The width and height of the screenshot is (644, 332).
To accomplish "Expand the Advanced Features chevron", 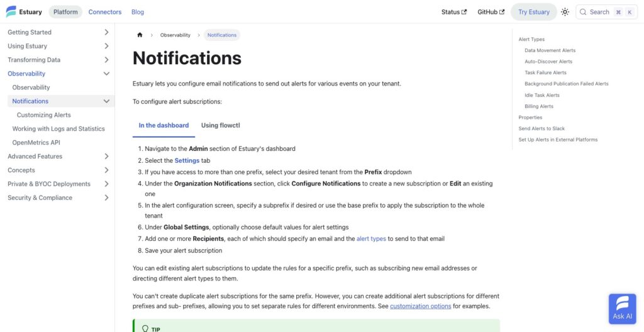I will [x=106, y=156].
